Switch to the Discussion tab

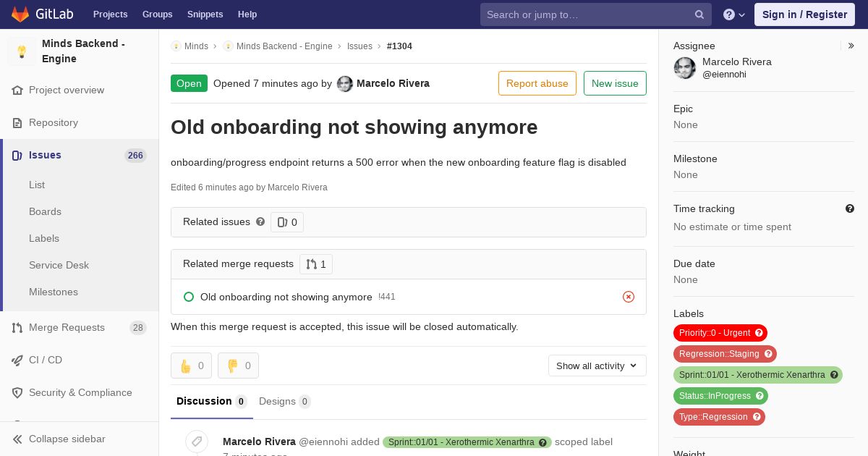click(212, 402)
